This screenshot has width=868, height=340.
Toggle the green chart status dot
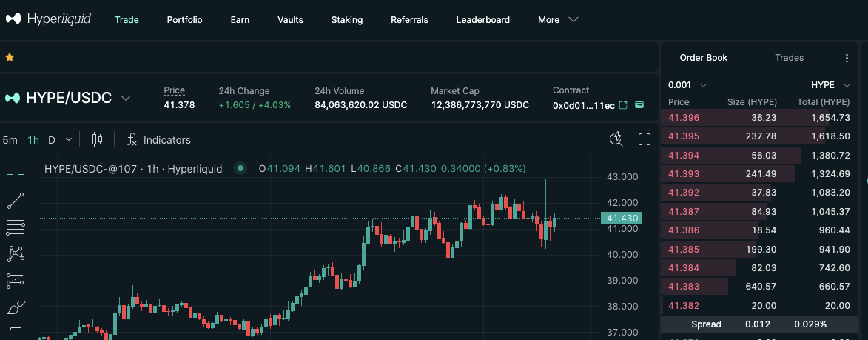coord(240,168)
